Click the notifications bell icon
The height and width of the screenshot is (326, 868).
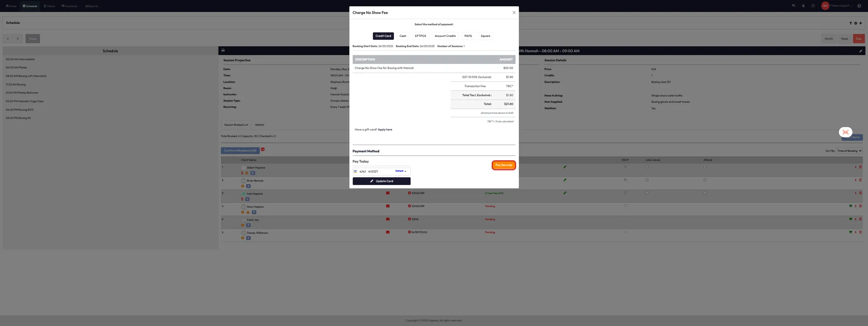coord(803,6)
